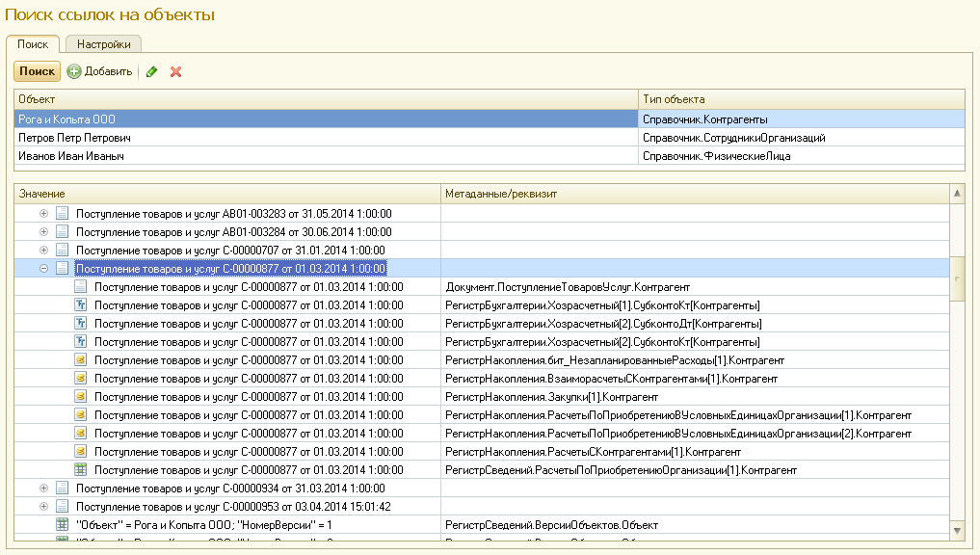Click icon of РегистрСведений.ВерсииОбъектов.Объект row

[x=63, y=525]
